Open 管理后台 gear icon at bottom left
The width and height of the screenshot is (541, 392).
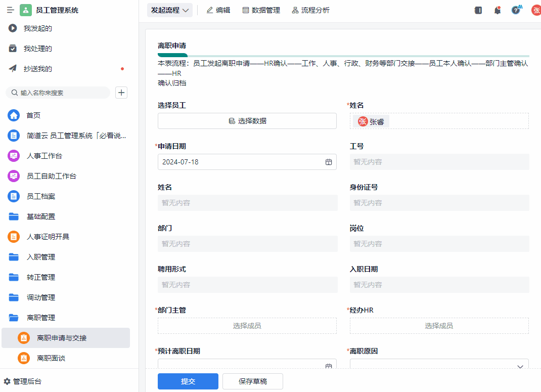click(x=7, y=381)
